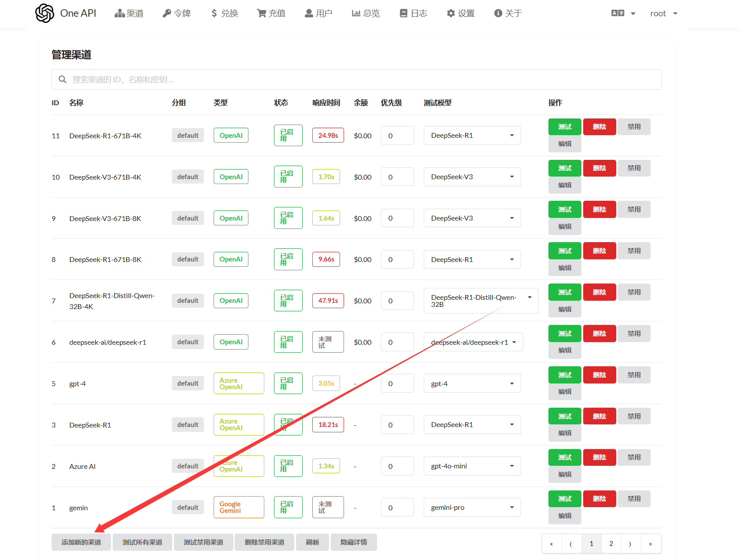The width and height of the screenshot is (740, 560).
Task: Click 测试禁用渠道 button
Action: click(x=203, y=542)
